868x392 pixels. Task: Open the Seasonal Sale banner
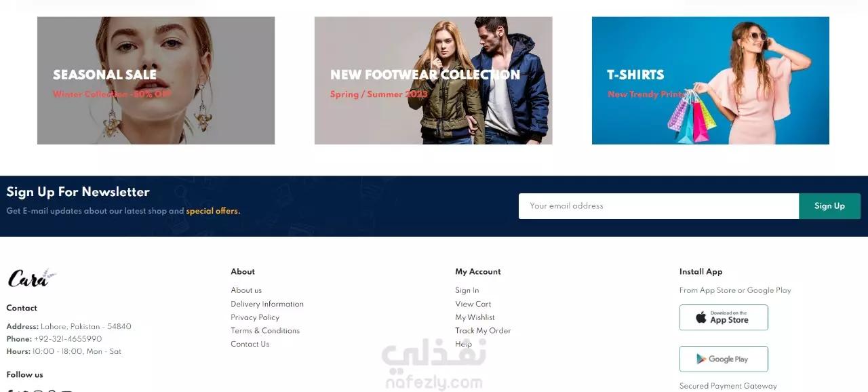[156, 81]
